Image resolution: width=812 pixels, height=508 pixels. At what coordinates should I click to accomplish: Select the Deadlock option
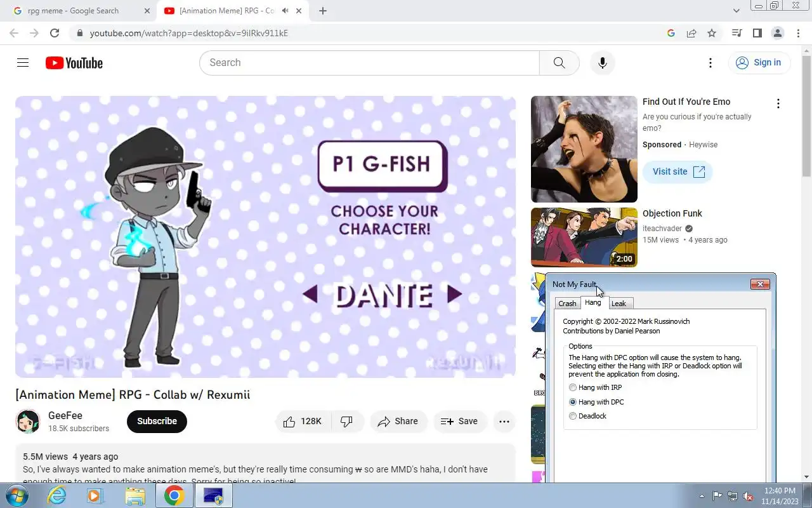[587, 416]
